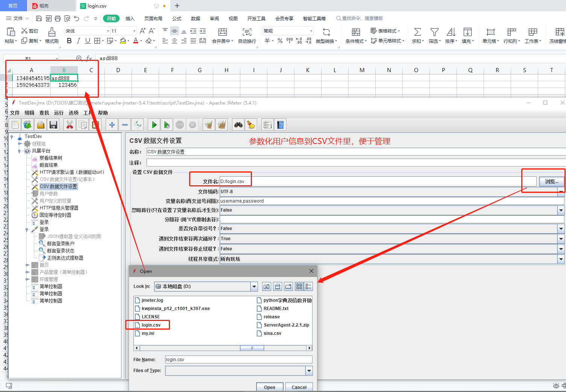The image size is (566, 392).
Task: Open JMeter Function Helper list icon
Action: 267,125
